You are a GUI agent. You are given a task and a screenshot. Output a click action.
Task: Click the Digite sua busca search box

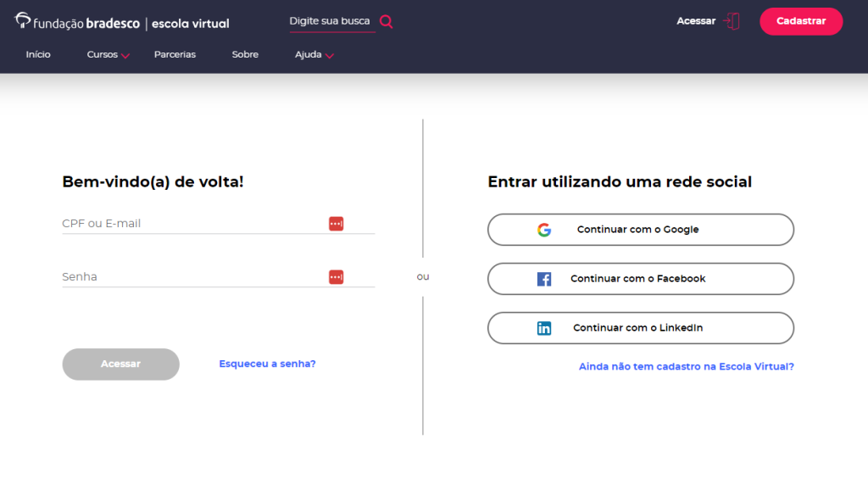point(332,21)
